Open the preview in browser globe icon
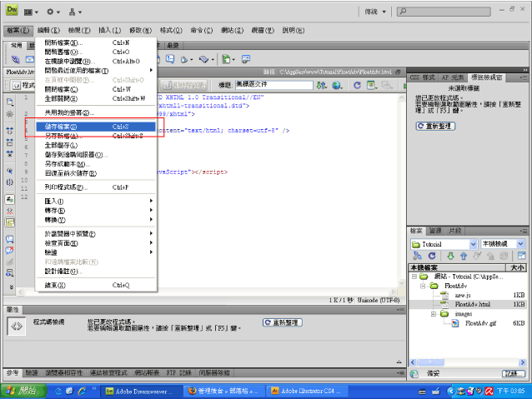Image resolution: width=532 pixels, height=399 pixels. click(x=337, y=85)
